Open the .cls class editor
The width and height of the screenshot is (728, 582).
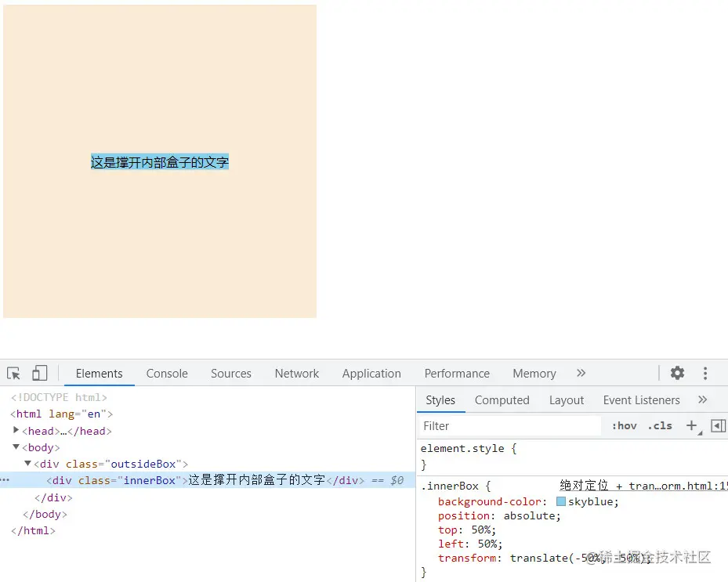660,425
